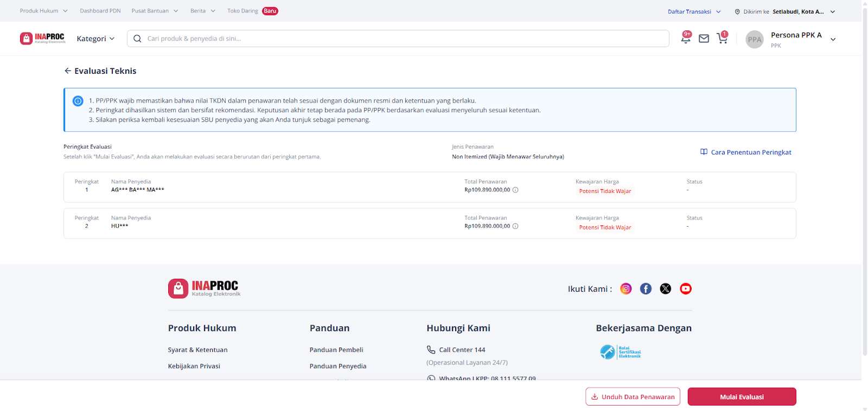Expand the Daftar Transaksi dropdown

694,11
